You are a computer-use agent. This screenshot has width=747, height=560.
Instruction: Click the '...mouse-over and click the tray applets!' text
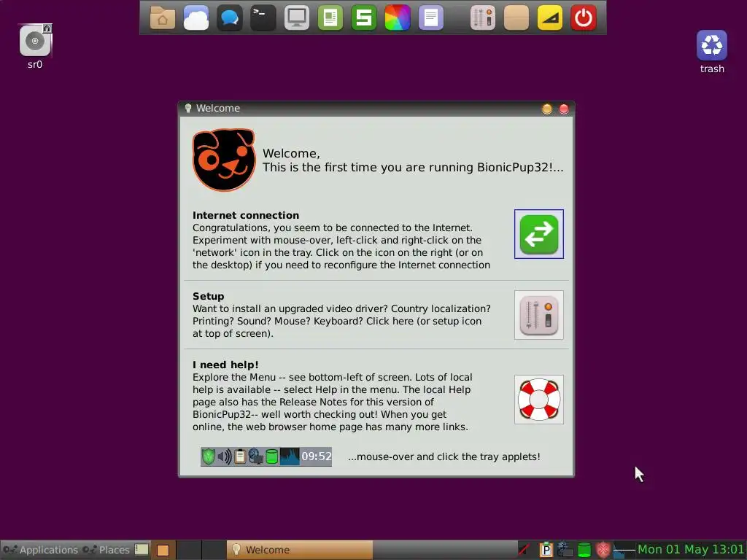click(x=444, y=456)
